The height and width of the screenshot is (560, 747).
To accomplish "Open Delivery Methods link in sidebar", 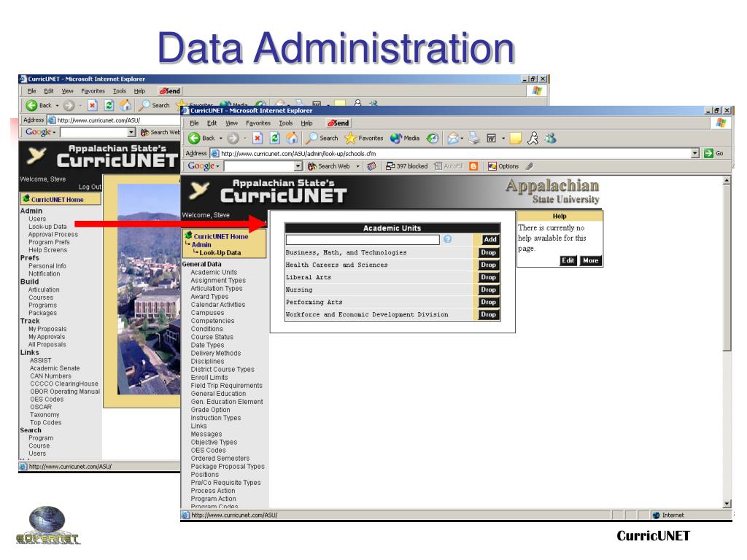I will pos(216,354).
